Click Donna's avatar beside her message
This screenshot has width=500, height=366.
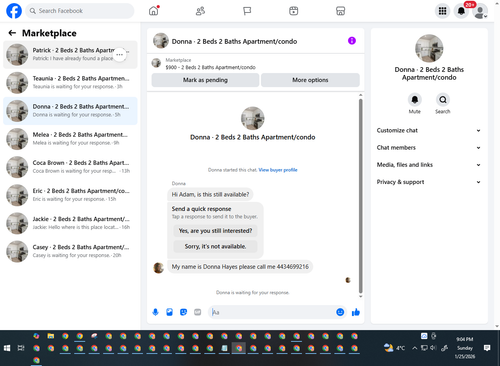point(158,268)
